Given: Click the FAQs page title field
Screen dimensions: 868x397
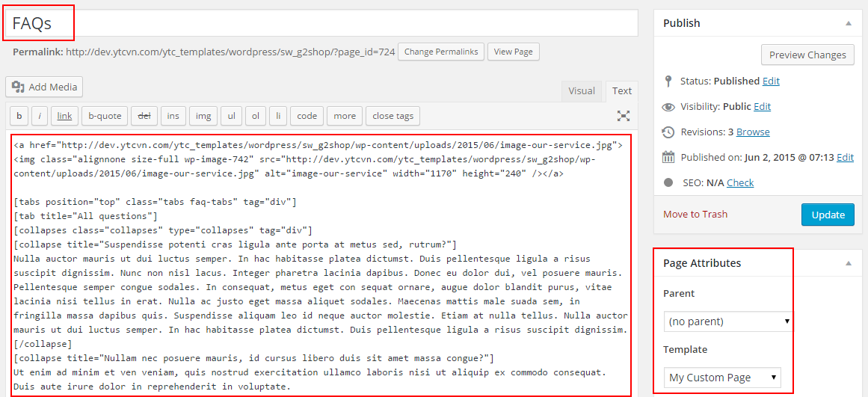Looking at the screenshot, I should point(321,24).
